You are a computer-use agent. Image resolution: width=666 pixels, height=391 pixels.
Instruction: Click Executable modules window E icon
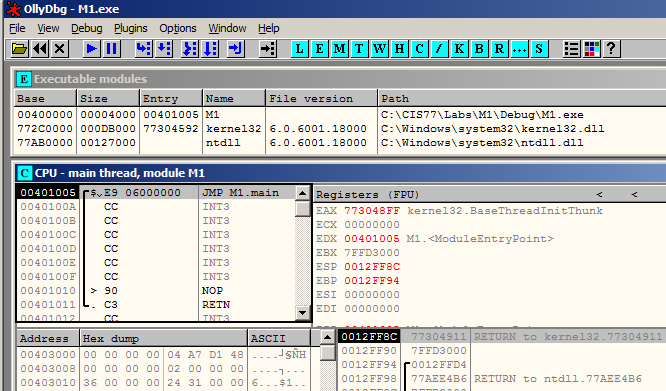coord(24,79)
